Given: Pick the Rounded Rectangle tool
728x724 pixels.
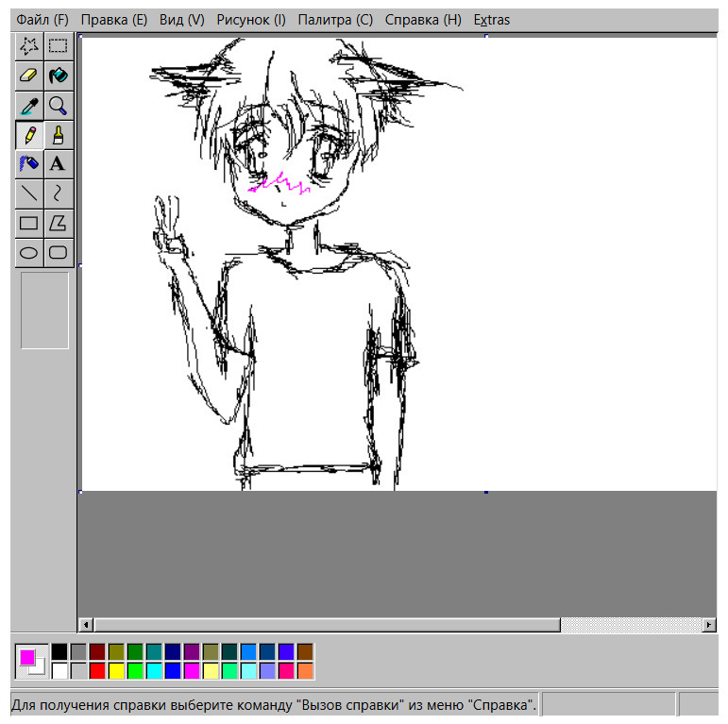Looking at the screenshot, I should [x=59, y=253].
